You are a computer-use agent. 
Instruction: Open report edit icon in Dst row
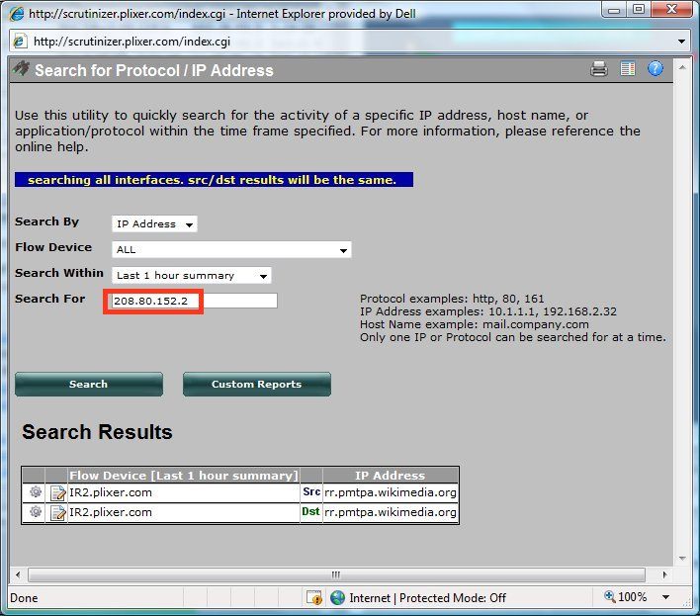[57, 512]
